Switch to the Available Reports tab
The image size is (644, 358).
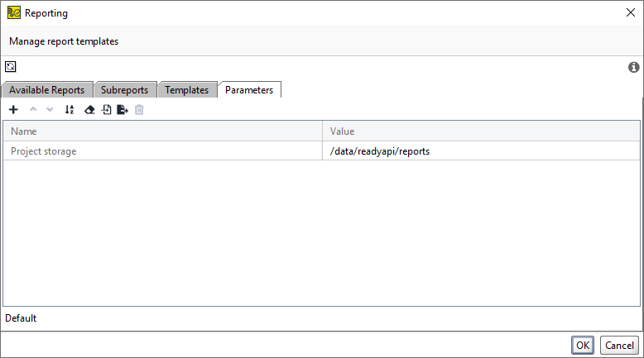[47, 90]
